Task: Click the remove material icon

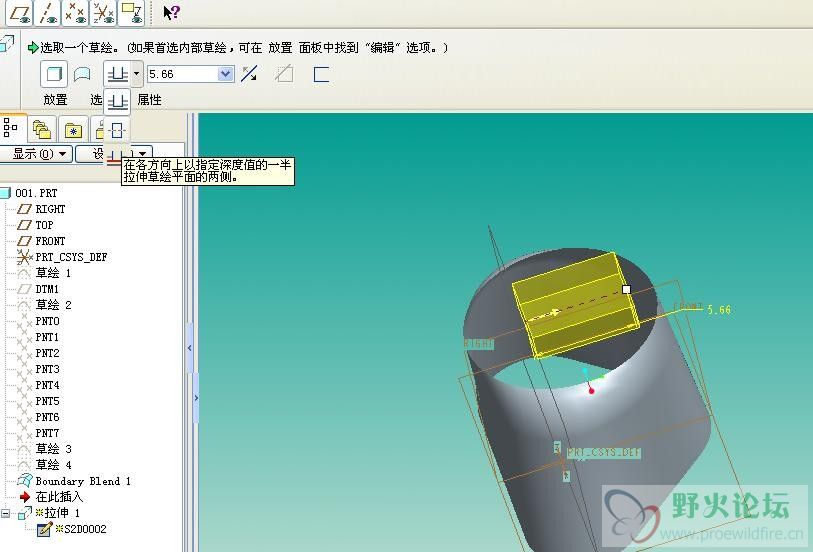Action: [284, 74]
